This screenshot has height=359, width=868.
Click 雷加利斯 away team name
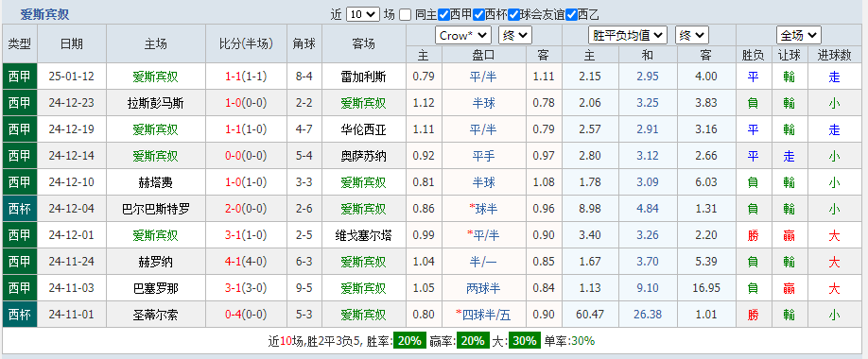point(363,77)
